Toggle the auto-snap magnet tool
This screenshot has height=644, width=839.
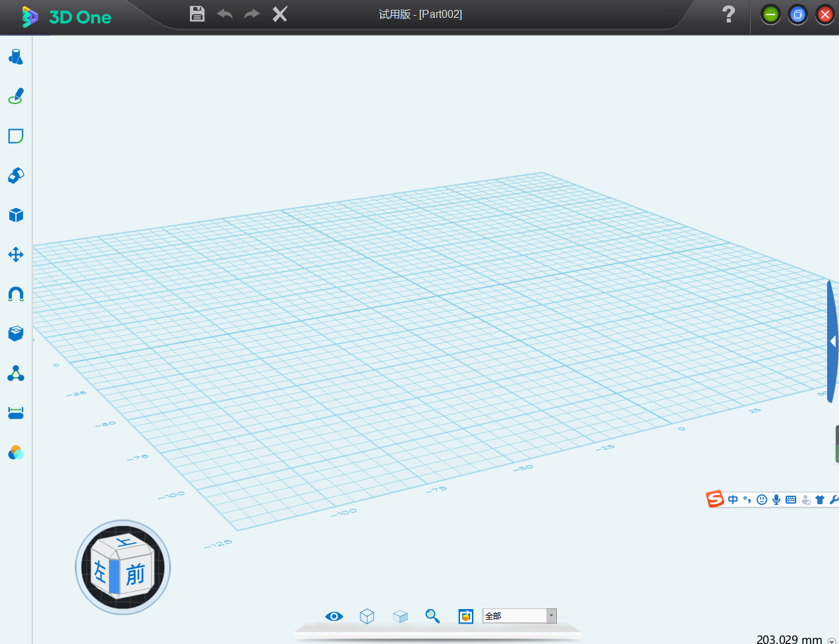coord(16,294)
